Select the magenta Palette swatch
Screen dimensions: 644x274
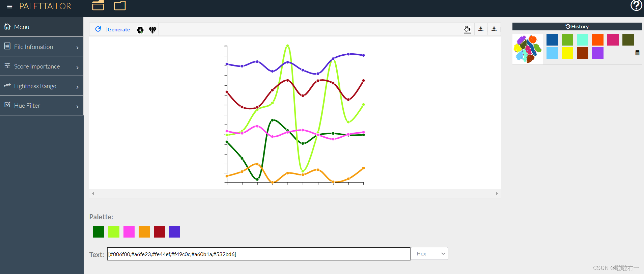coord(129,232)
